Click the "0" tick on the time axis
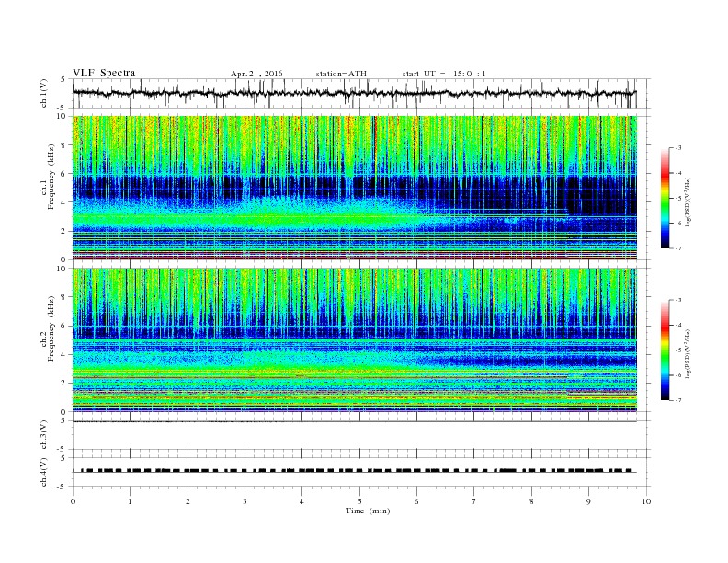Screen dimensions: 728x563 [73, 501]
